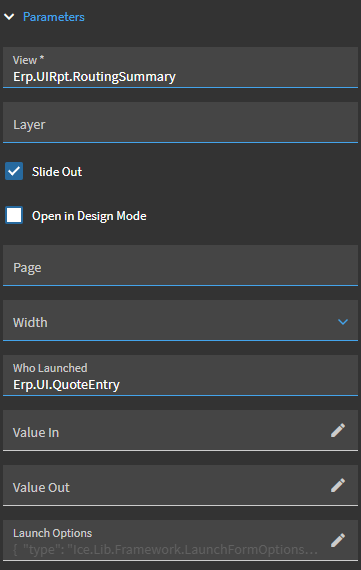Image resolution: width=361 pixels, height=570 pixels.
Task: Focus the Who Launched field Erp.UI.QuoteEntry
Action: [180, 376]
